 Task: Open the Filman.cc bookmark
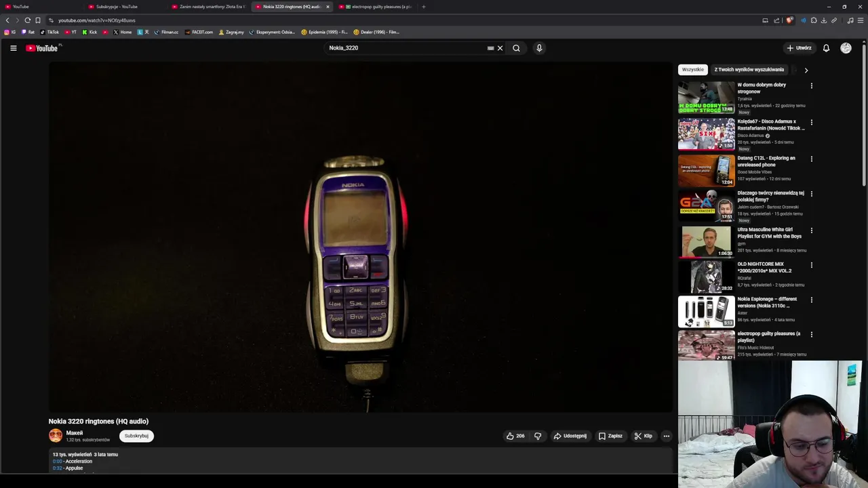pos(166,32)
